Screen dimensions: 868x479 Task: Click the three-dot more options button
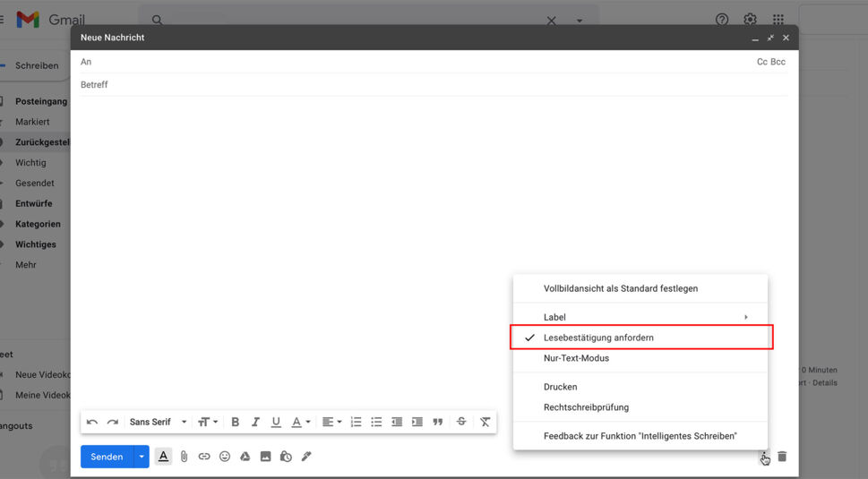pyautogui.click(x=764, y=457)
